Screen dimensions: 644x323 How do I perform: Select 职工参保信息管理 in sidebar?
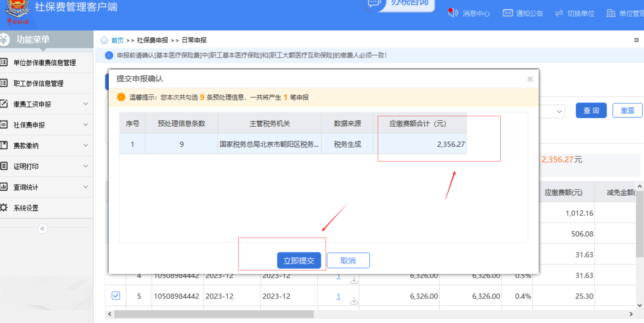coord(38,83)
